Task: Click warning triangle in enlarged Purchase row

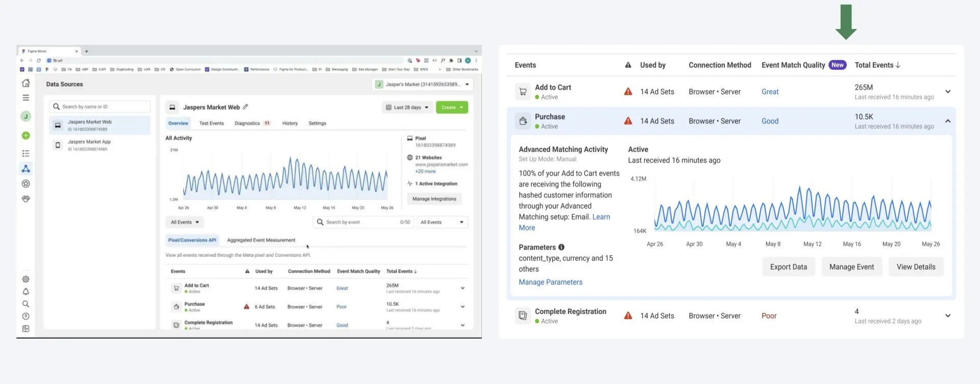Action: pyautogui.click(x=628, y=121)
